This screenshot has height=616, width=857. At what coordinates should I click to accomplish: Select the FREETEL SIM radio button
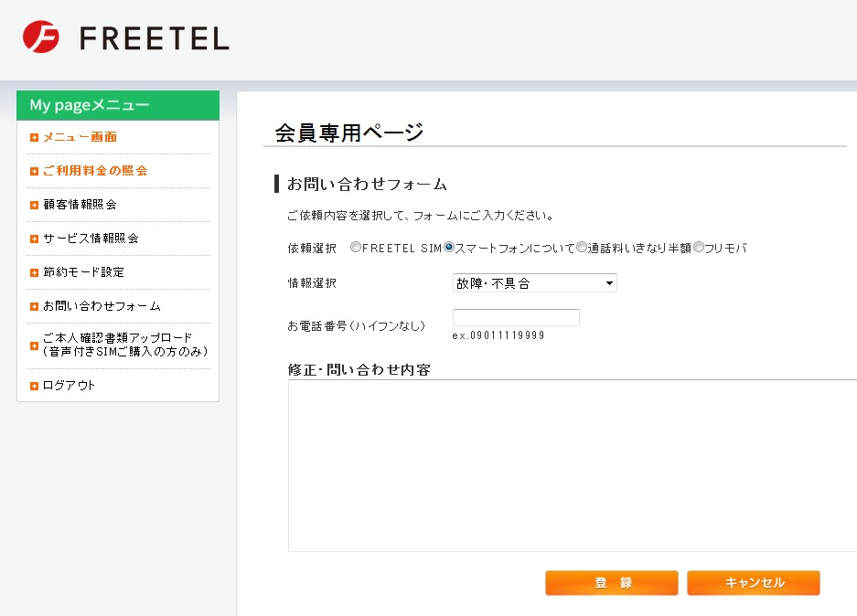point(356,248)
